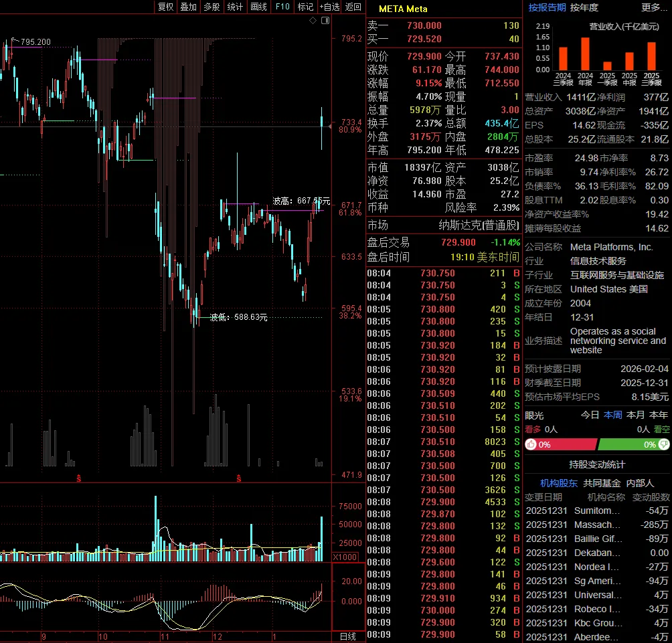672x643 pixels.
Task: Click the Baillie Gif... shareholder row
Action: pos(598,539)
